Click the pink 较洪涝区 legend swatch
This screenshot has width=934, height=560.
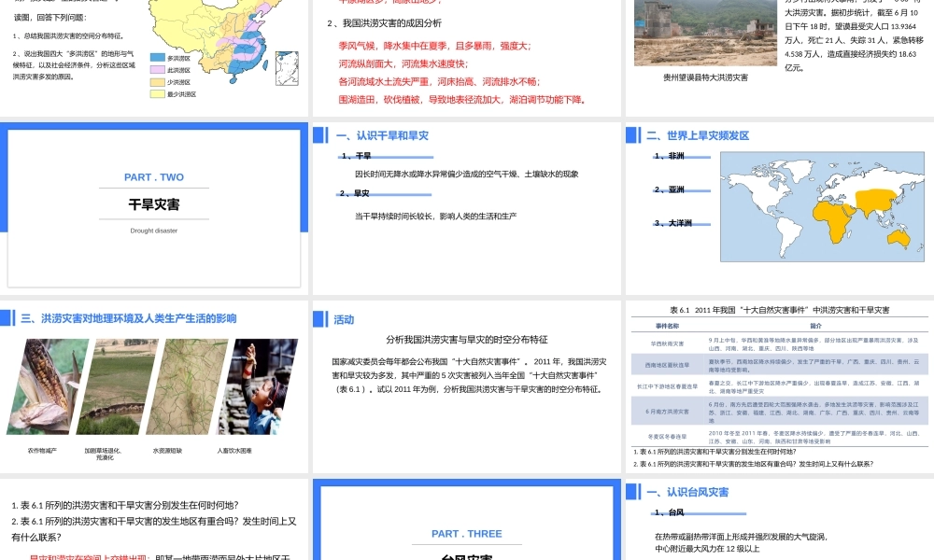[156, 70]
